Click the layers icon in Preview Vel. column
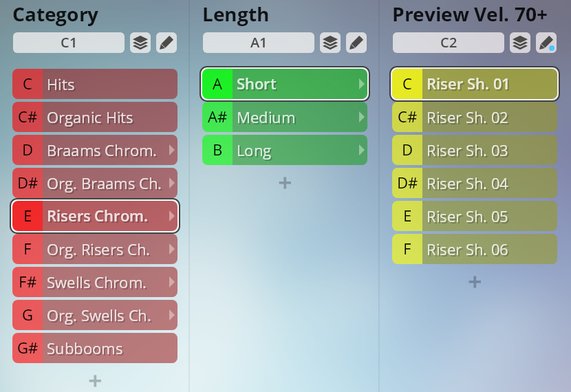Screen dimensions: 571x392 pyautogui.click(x=520, y=43)
